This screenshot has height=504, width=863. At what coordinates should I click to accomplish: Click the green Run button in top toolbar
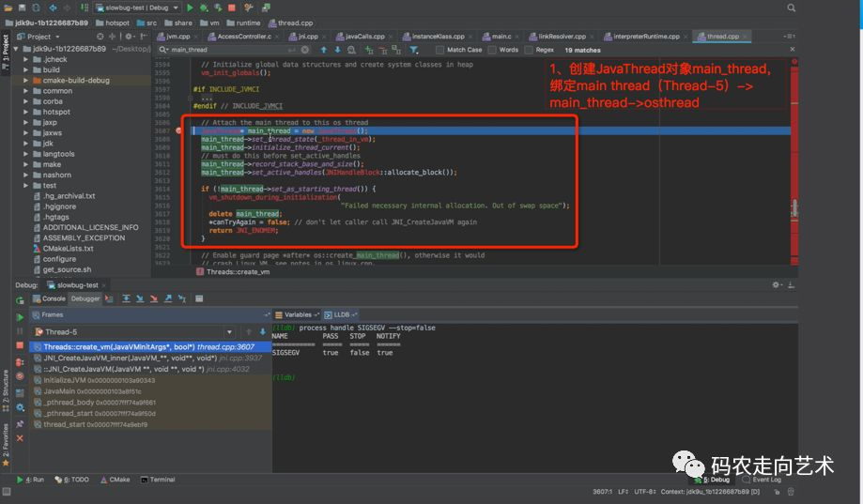[x=191, y=8]
